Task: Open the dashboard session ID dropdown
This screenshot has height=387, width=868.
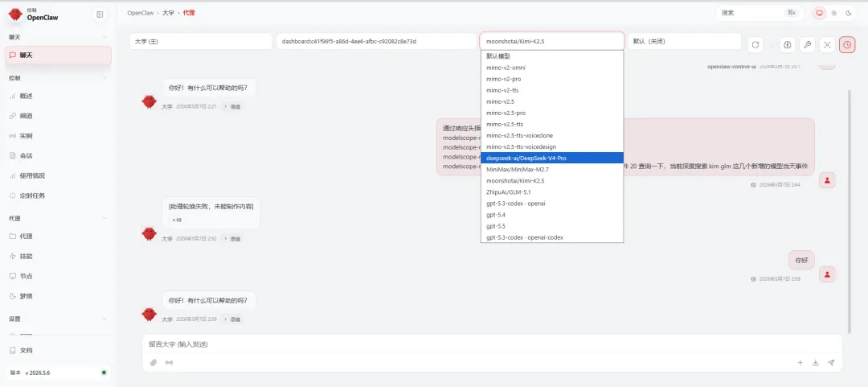Action: coord(376,42)
